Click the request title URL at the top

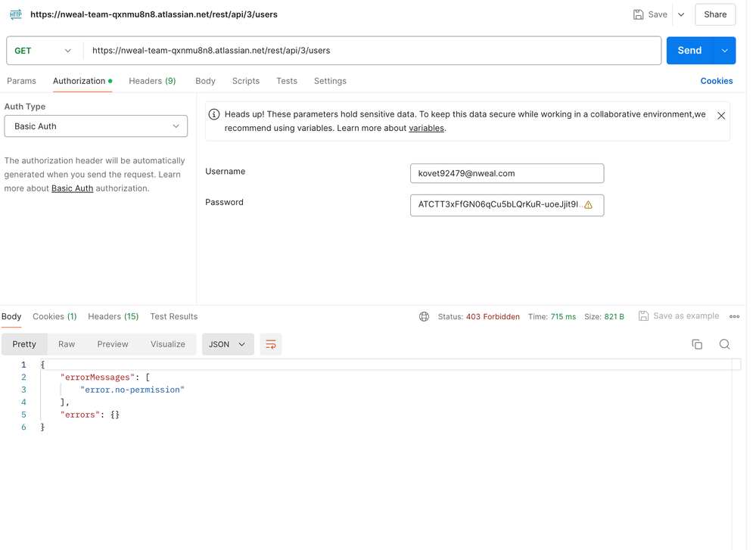(154, 14)
